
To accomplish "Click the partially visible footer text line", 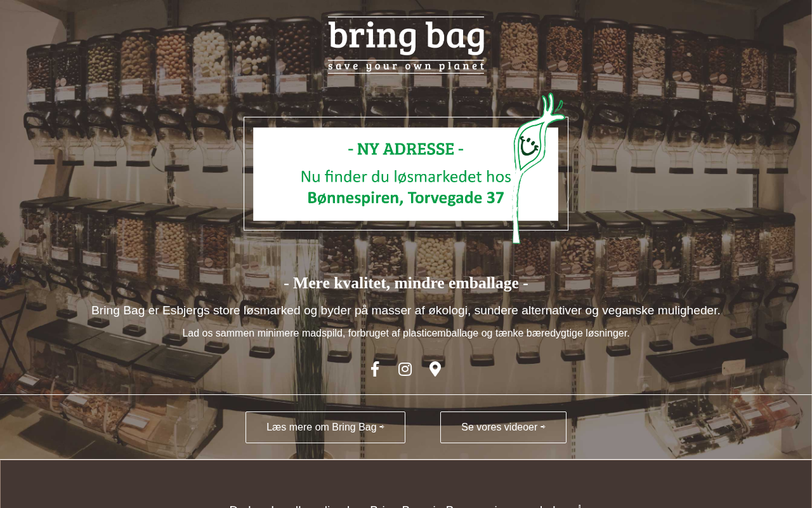I will coord(406,506).
